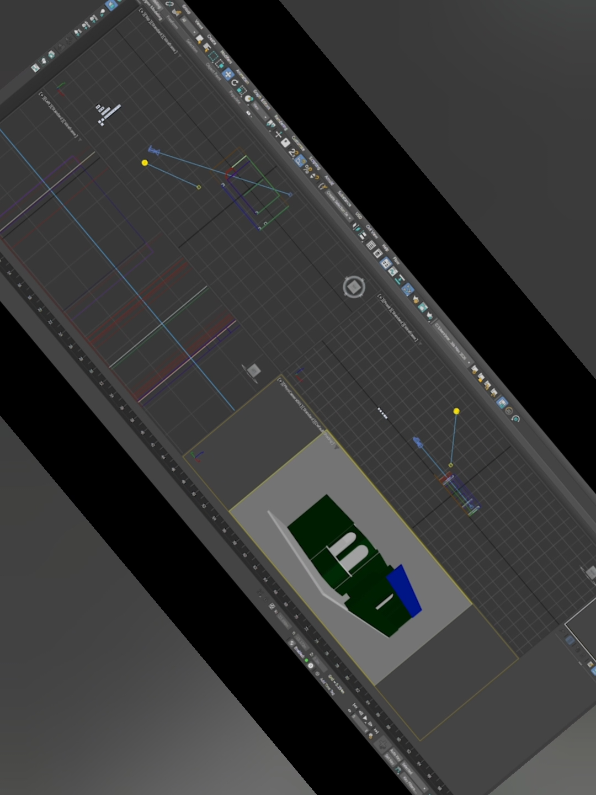The width and height of the screenshot is (596, 795).
Task: Click the Add Time Tag label
Action: pyautogui.click(x=327, y=685)
